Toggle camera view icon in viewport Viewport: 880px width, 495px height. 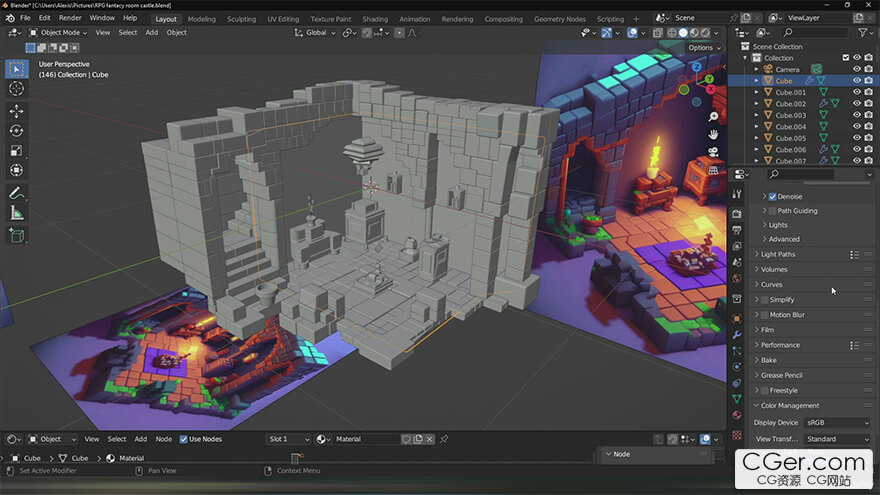pyautogui.click(x=713, y=152)
